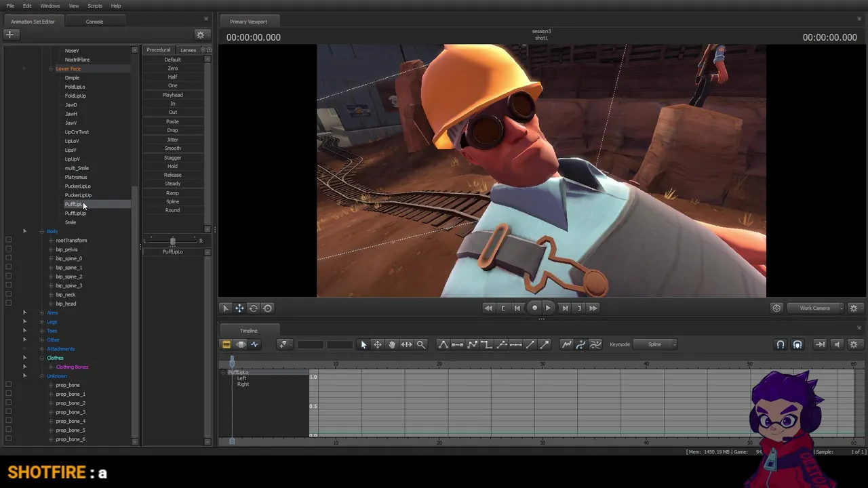This screenshot has width=868, height=488.
Task: Tick the checkbox beside prop_bone_6
Action: point(8,439)
